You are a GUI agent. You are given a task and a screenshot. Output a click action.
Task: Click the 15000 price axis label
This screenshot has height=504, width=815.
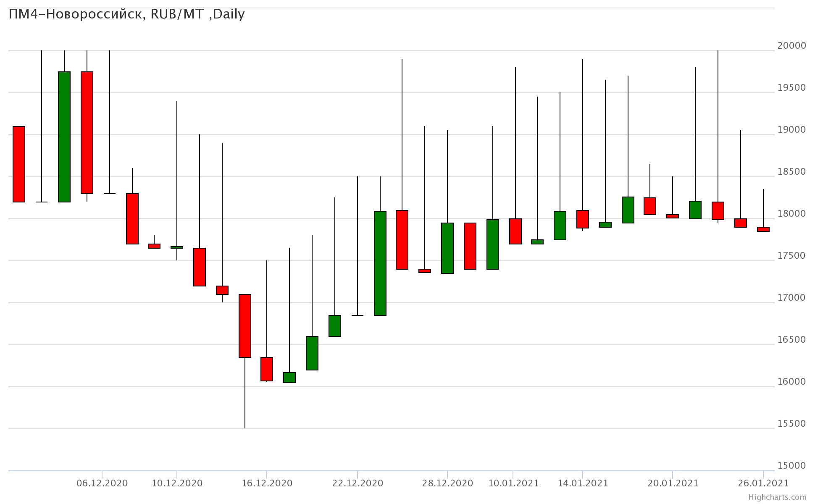point(791,465)
